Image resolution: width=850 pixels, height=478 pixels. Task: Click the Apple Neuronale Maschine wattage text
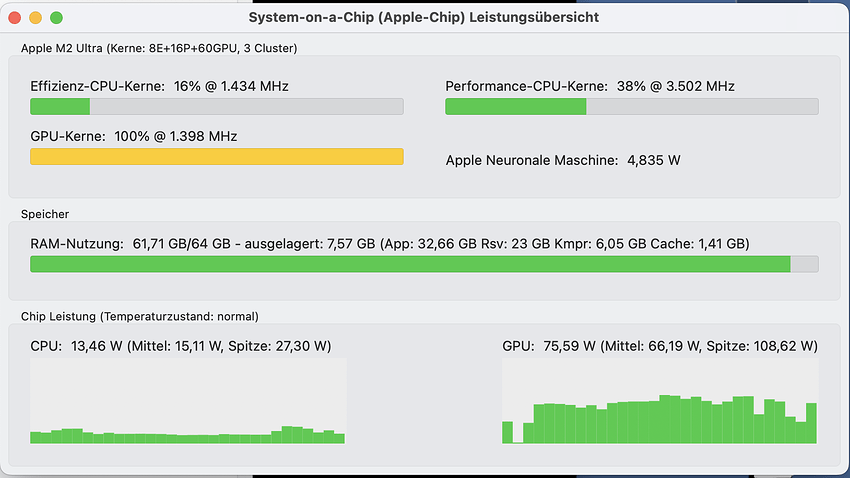click(563, 160)
